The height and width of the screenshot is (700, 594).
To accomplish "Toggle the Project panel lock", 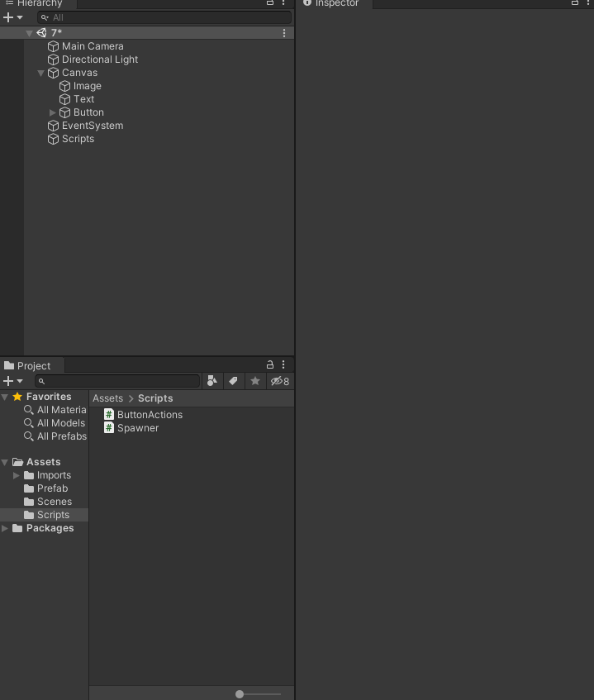I will pos(269,364).
